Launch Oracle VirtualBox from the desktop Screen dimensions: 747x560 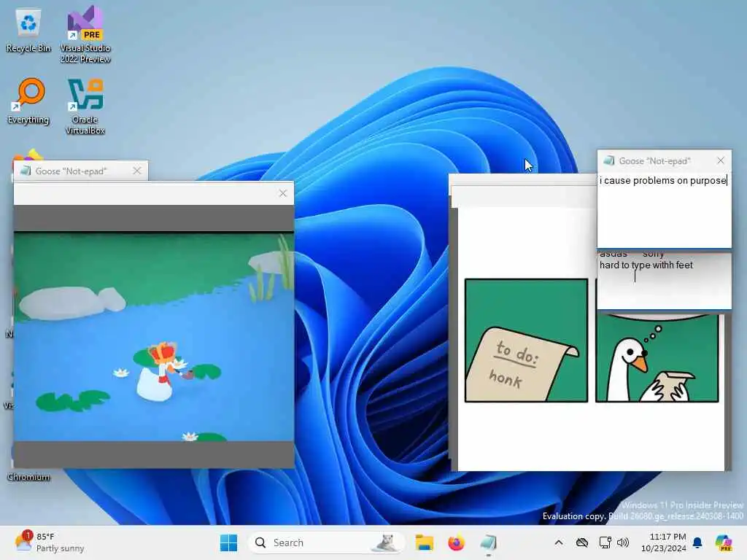[x=85, y=106]
